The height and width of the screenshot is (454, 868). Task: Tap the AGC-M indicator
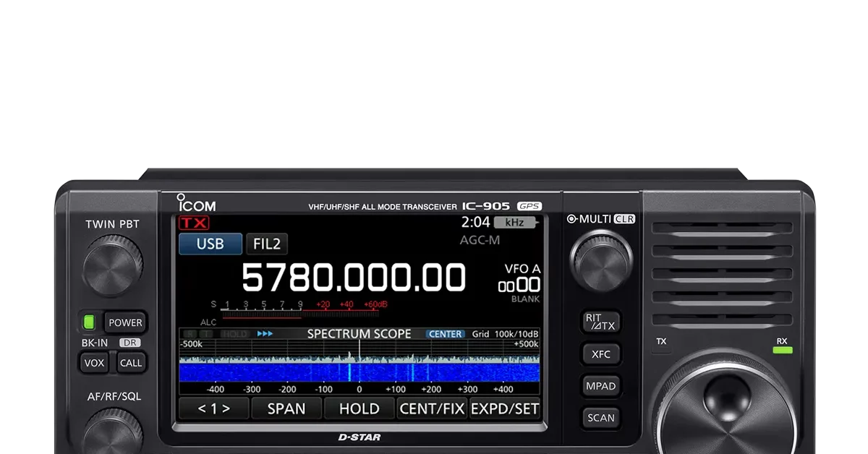click(480, 240)
